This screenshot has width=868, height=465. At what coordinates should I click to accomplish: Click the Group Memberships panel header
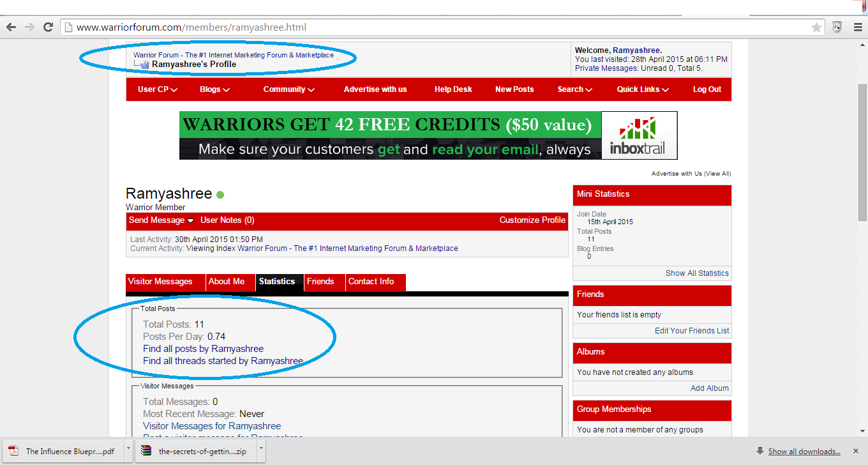point(652,409)
